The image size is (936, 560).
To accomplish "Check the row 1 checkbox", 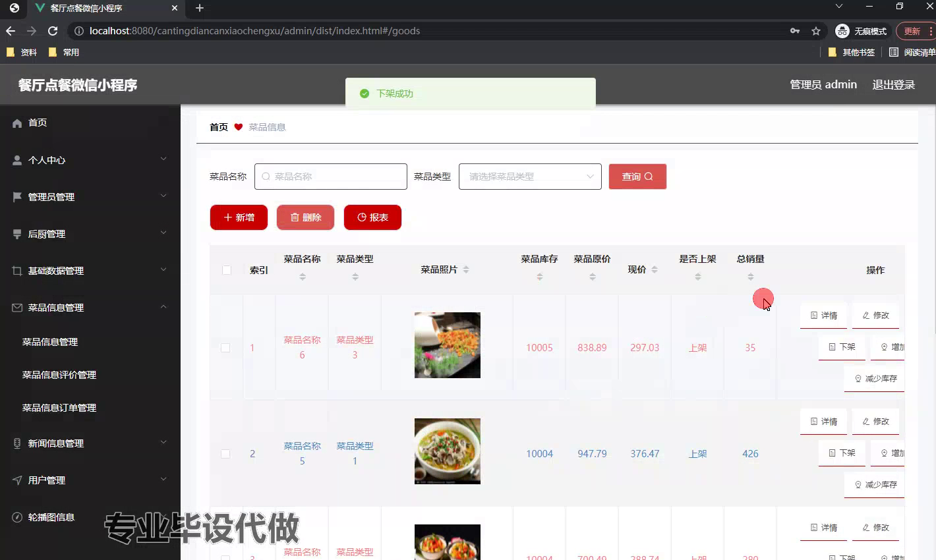I will pos(225,348).
